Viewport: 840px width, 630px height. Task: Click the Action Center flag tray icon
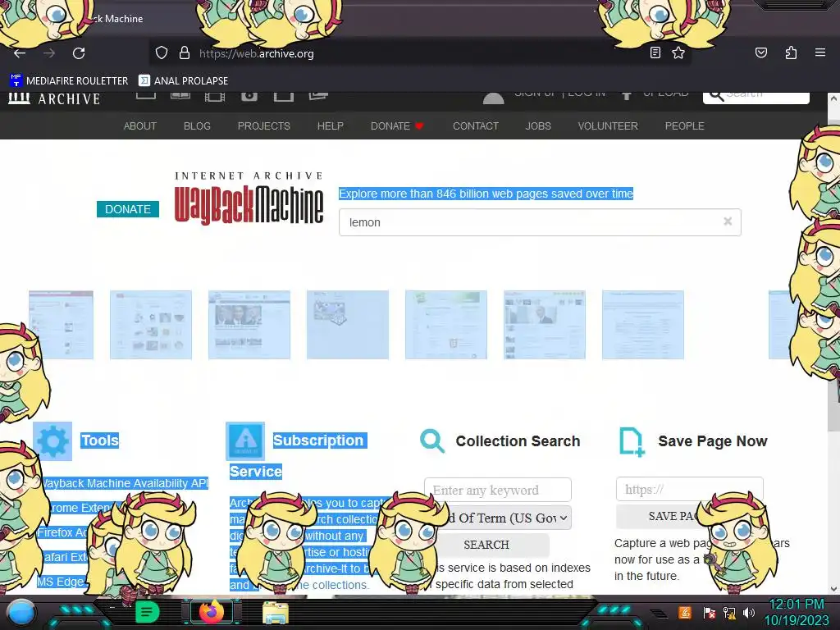pos(710,613)
